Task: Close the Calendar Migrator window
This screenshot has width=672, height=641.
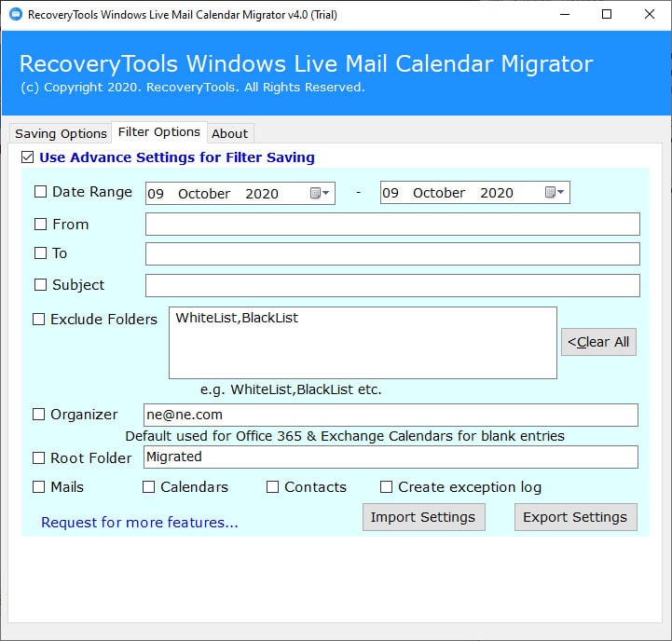Action: pyautogui.click(x=650, y=14)
